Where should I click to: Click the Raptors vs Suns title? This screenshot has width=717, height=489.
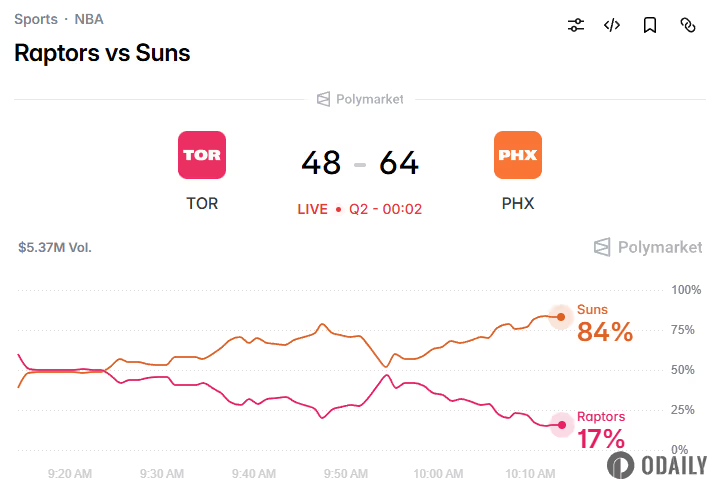[x=102, y=53]
